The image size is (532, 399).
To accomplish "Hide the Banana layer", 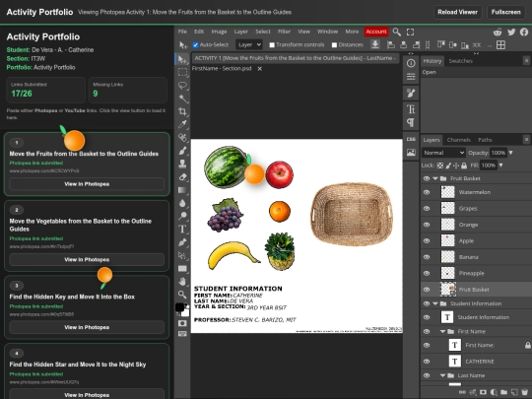I will 427,257.
